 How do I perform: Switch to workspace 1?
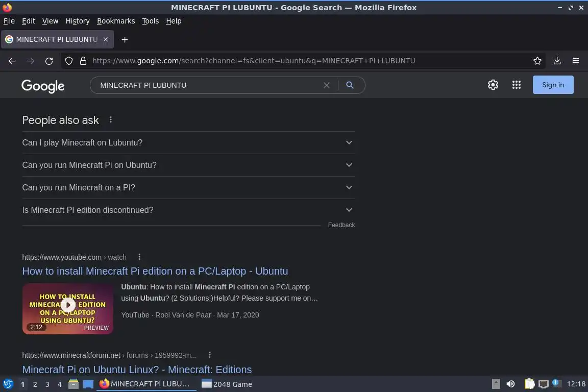pyautogui.click(x=22, y=384)
